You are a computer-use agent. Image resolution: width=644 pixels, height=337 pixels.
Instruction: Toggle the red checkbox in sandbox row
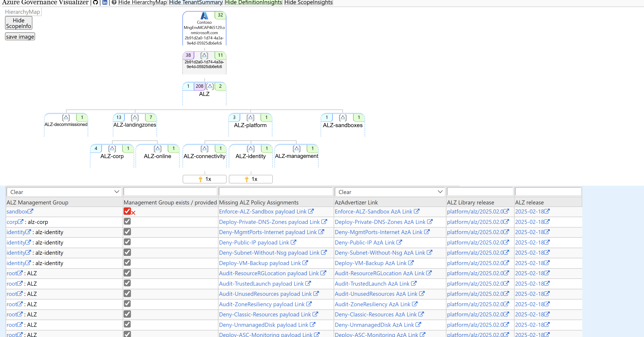(127, 211)
